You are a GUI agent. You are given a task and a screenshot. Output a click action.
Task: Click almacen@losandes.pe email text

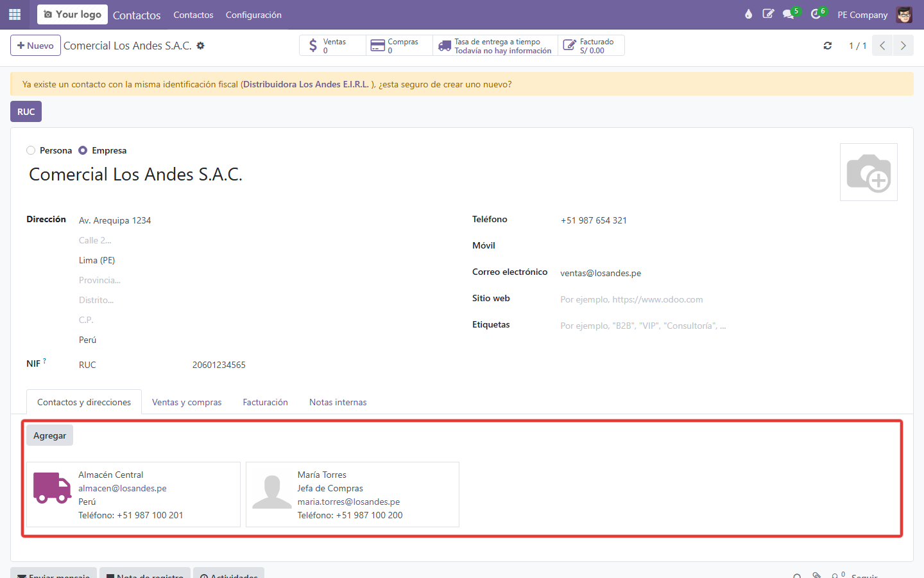pyautogui.click(x=123, y=488)
